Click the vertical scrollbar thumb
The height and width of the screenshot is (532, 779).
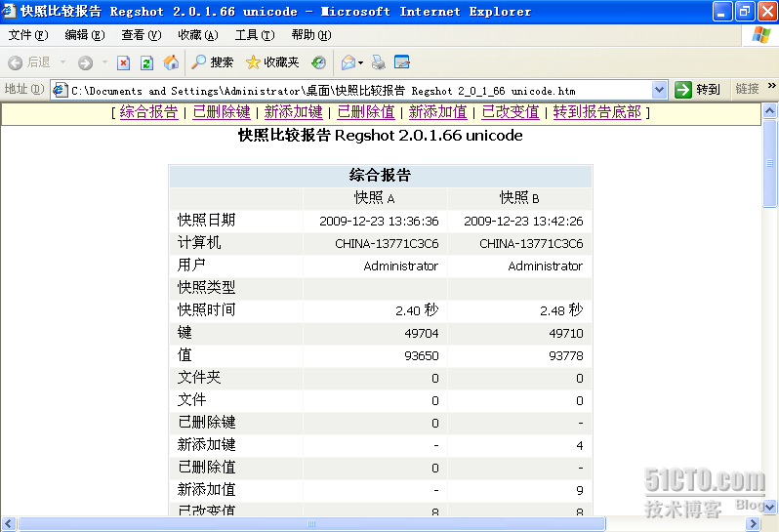pos(769,162)
